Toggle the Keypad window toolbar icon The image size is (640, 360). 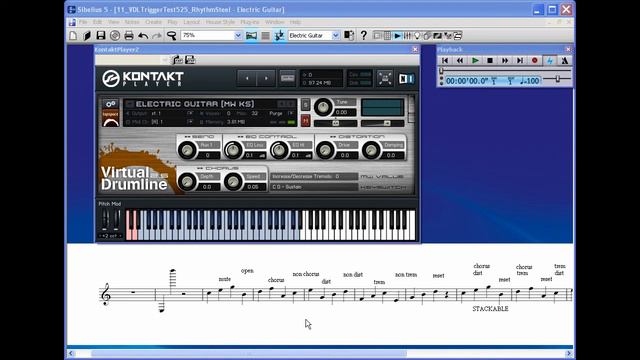(x=387, y=36)
